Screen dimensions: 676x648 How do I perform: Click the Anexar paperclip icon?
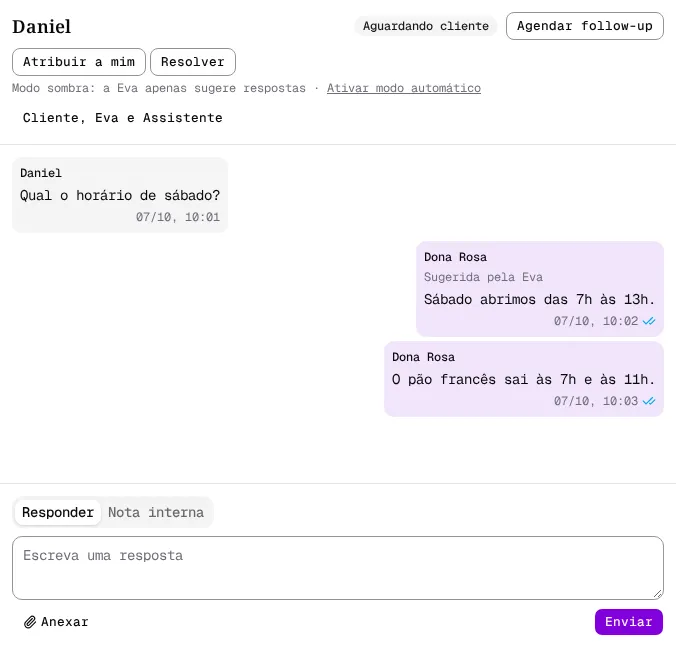click(x=30, y=622)
